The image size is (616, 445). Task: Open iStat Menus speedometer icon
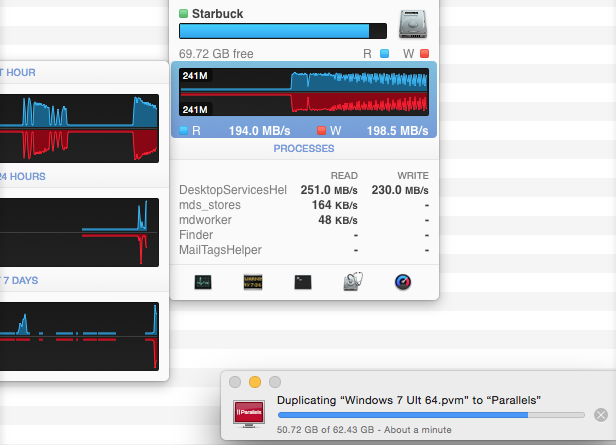point(403,282)
